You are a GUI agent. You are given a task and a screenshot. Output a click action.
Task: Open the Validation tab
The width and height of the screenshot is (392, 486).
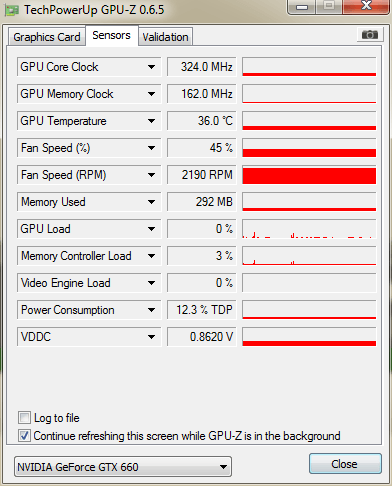coord(165,37)
